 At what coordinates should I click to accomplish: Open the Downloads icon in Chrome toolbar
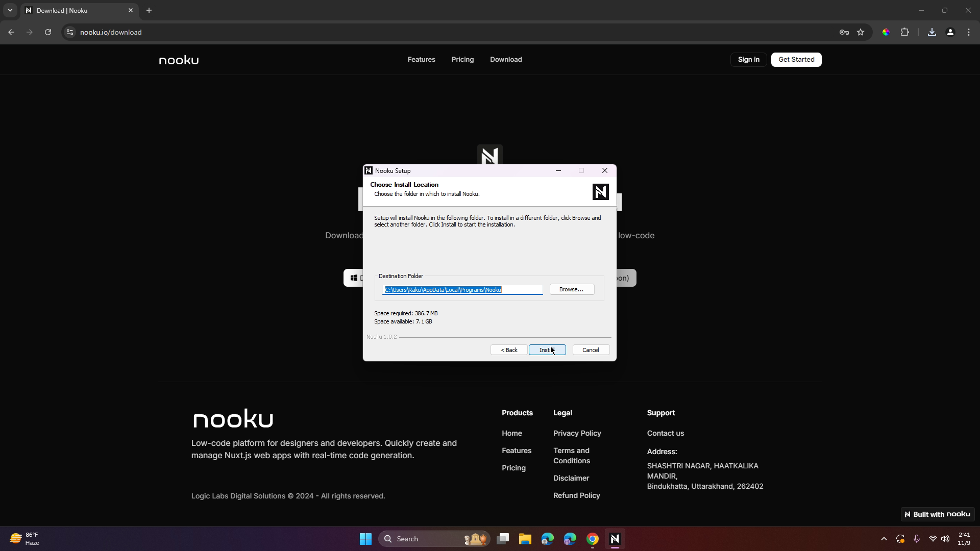coord(932,32)
